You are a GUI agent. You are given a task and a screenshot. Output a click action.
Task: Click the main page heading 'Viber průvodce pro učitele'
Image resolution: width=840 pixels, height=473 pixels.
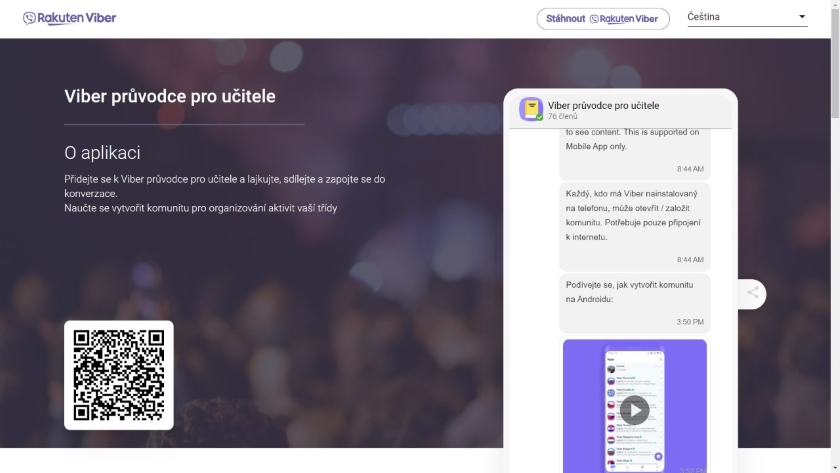click(x=170, y=96)
